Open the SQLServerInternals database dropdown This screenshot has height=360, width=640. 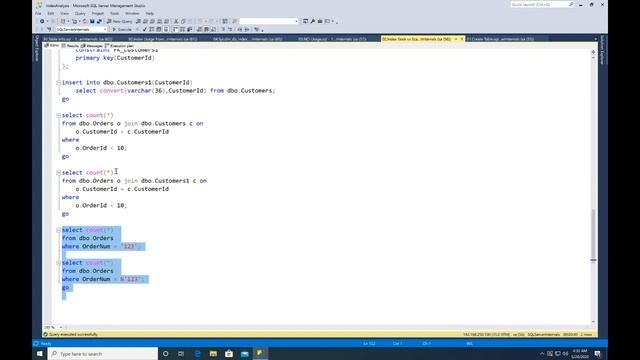(x=81, y=29)
